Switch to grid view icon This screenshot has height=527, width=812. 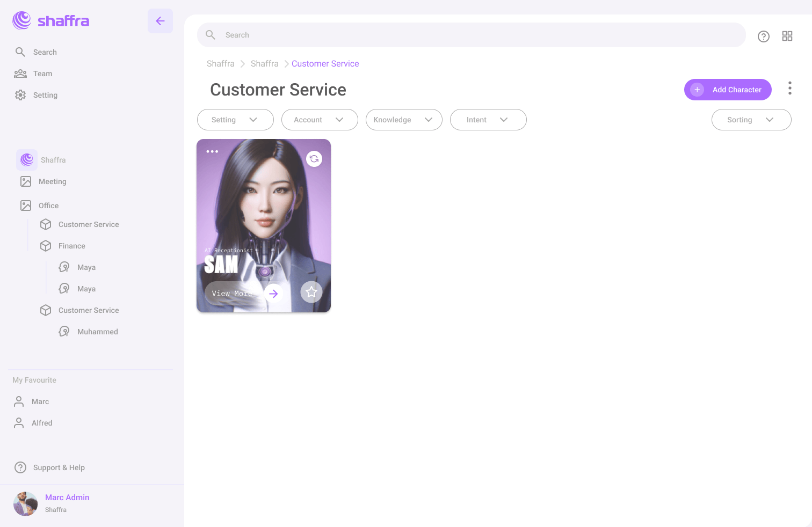coord(787,36)
